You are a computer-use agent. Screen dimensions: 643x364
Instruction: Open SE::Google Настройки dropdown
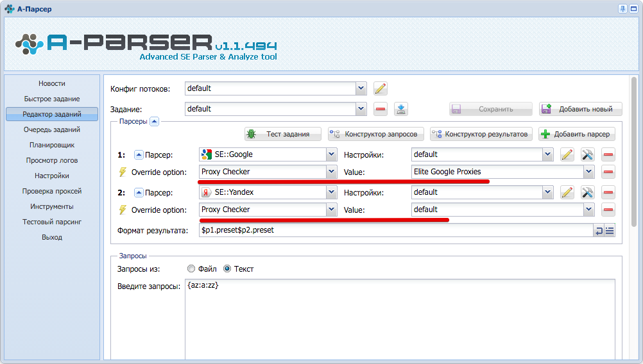548,154
